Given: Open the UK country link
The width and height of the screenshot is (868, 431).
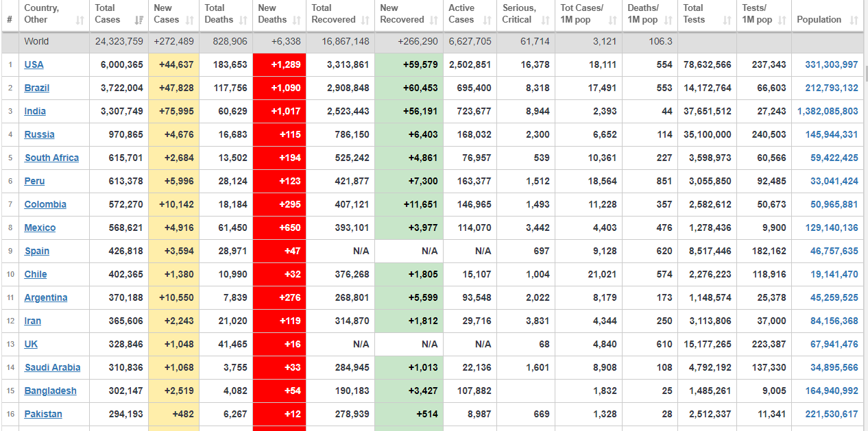Looking at the screenshot, I should coord(31,344).
